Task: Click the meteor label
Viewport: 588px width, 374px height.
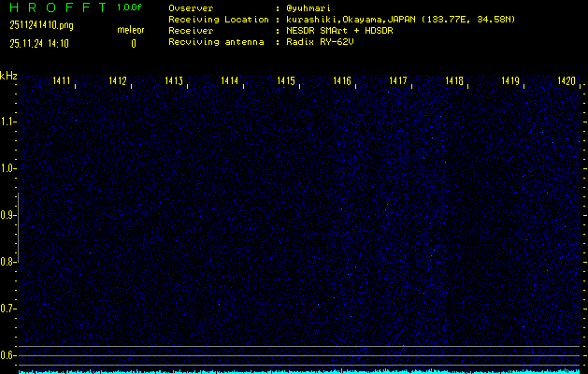Action: click(x=130, y=30)
